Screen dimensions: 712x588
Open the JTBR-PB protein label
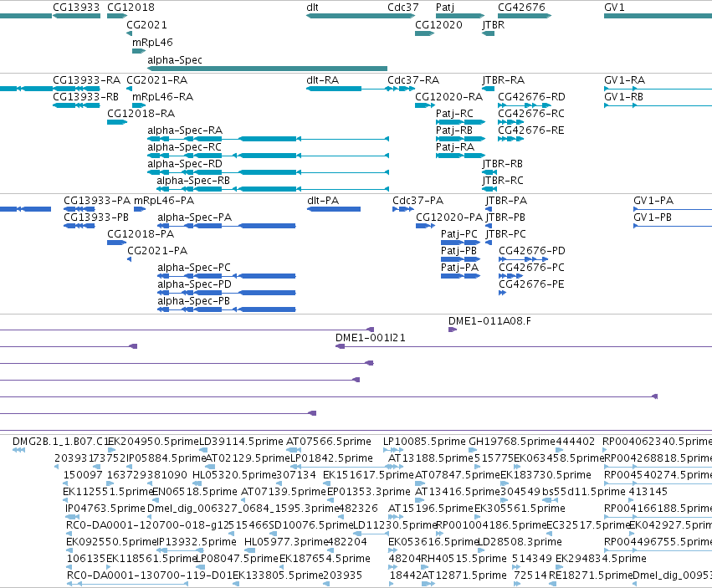coord(505,217)
